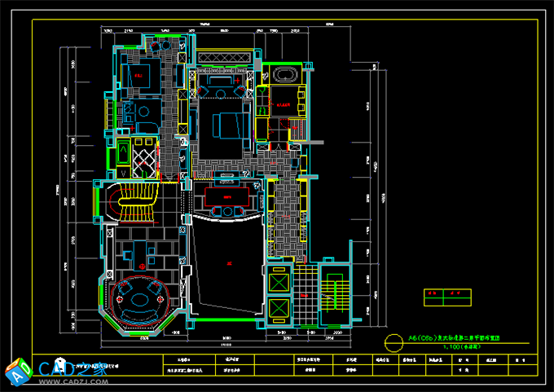
Task: Click the large central void room label
Action: point(230,263)
